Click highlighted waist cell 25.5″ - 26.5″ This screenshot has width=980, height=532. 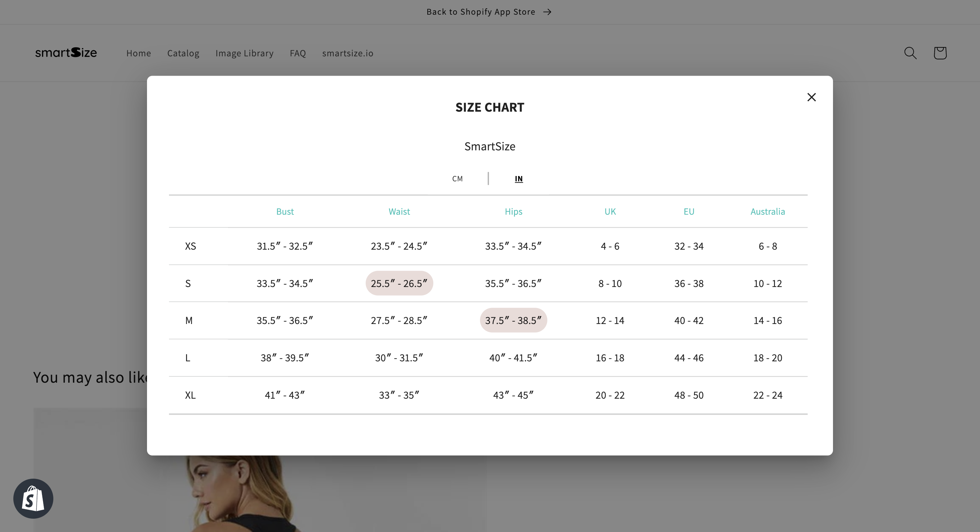tap(399, 284)
